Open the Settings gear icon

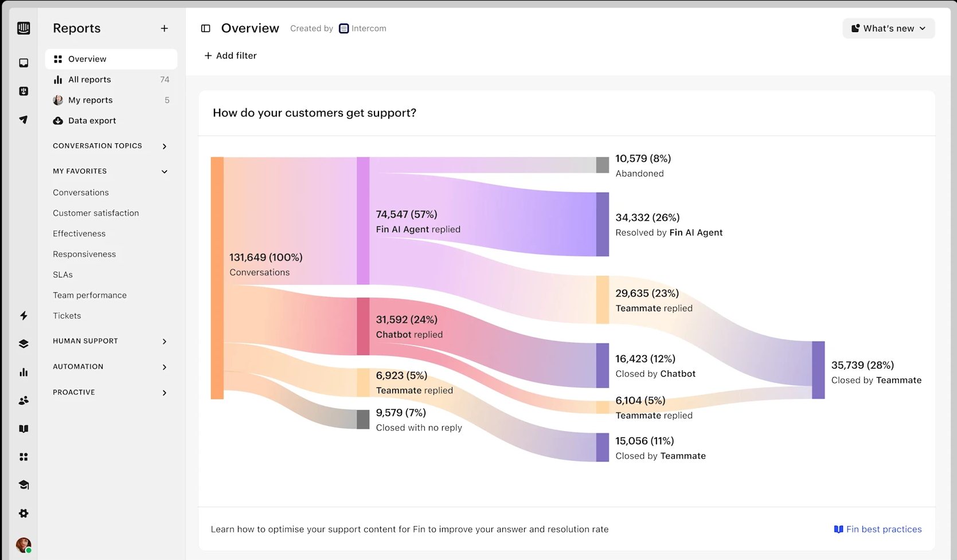click(24, 514)
